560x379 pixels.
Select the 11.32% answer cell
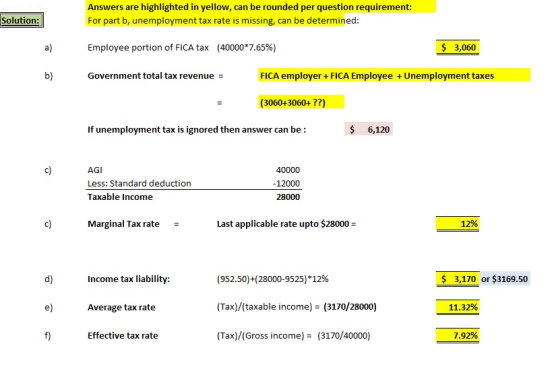tap(458, 307)
